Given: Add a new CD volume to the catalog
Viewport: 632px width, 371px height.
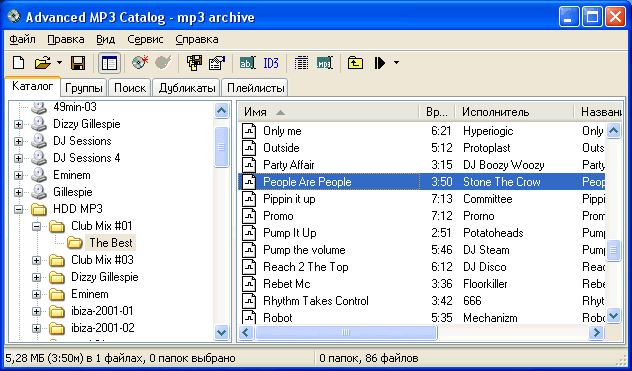Looking at the screenshot, I should point(140,63).
